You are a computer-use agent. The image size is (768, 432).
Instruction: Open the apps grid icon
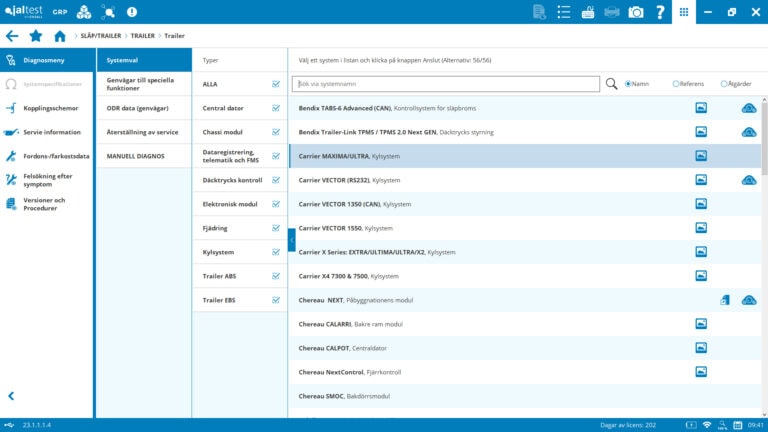[684, 12]
